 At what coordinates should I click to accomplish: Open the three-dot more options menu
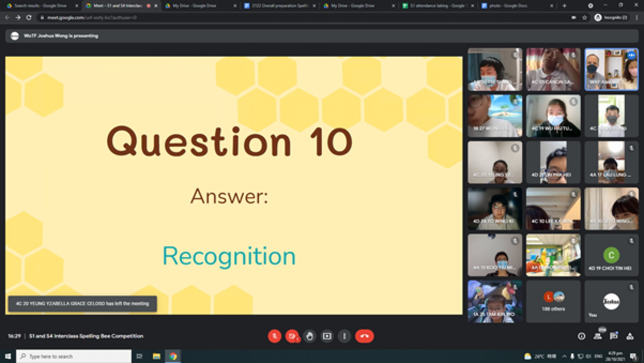click(x=344, y=336)
